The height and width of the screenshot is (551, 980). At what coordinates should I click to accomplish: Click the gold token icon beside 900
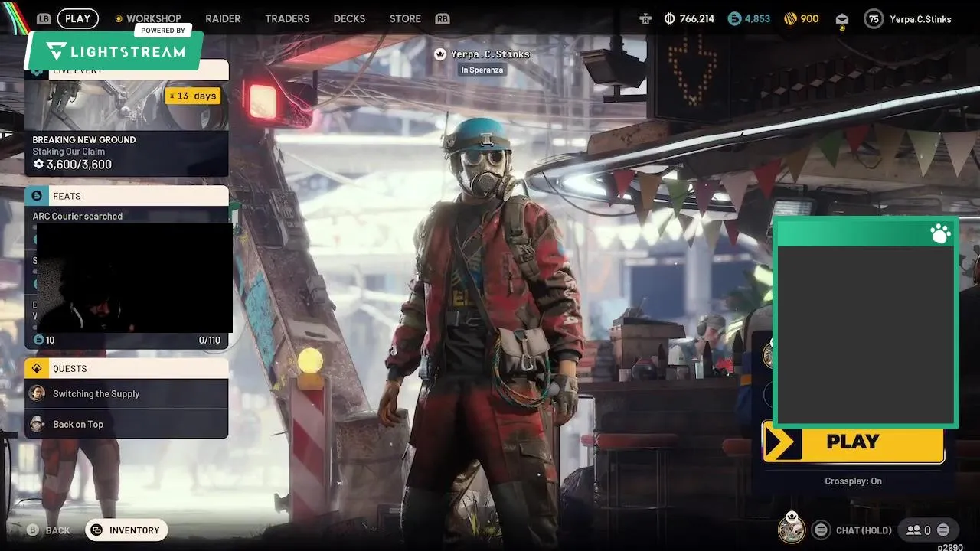coord(791,18)
